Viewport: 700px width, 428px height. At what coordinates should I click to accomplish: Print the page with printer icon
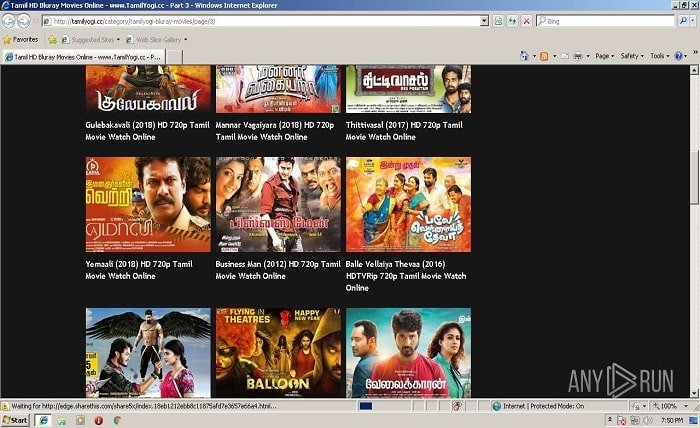[x=578, y=56]
